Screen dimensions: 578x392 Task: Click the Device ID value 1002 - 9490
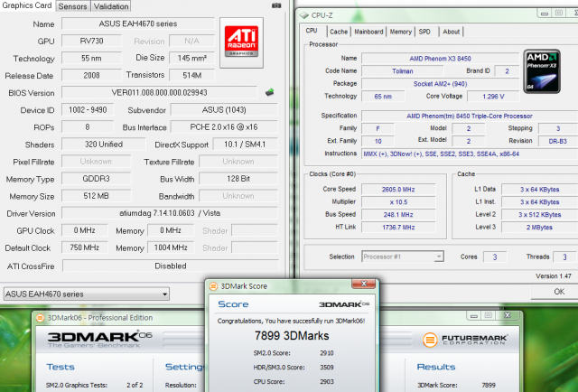click(88, 110)
